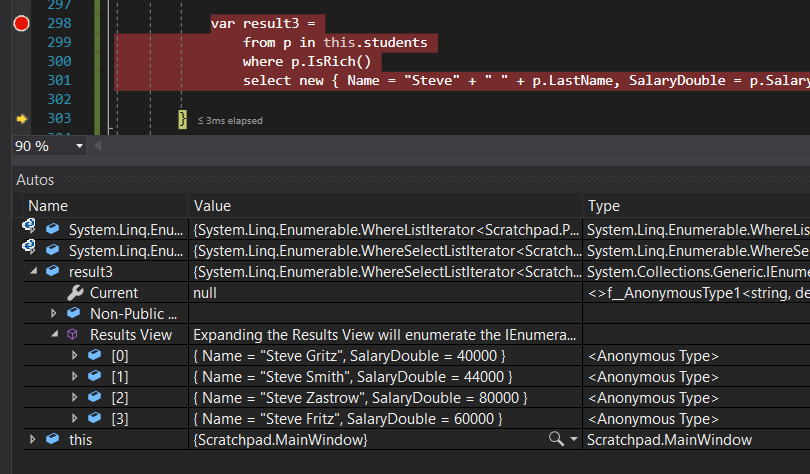This screenshot has height=474, width=810.
Task: Open the magnifier visualizer for 'this' value
Action: (556, 439)
